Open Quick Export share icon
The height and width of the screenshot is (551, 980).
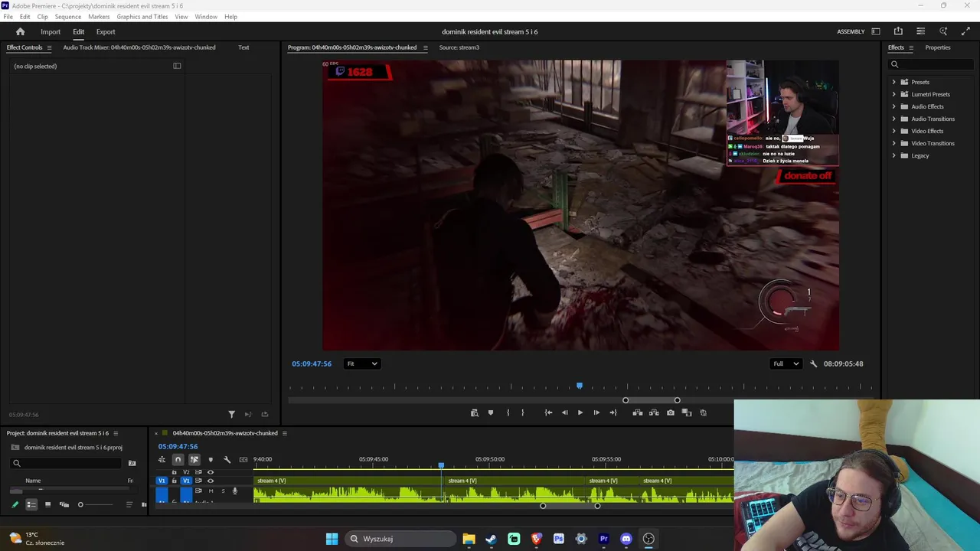point(898,31)
